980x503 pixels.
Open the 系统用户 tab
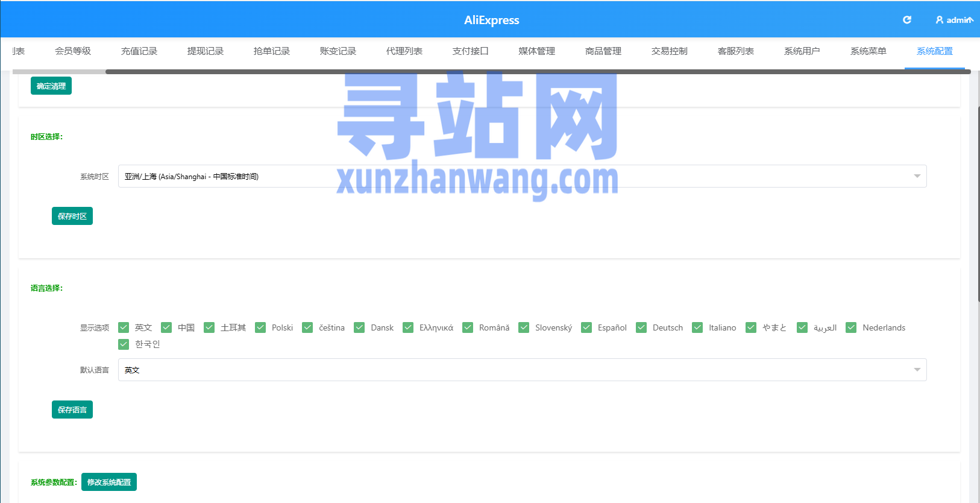(802, 51)
